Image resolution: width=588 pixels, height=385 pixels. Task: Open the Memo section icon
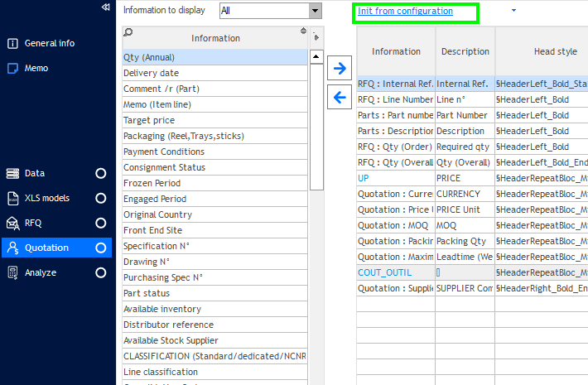coord(12,68)
